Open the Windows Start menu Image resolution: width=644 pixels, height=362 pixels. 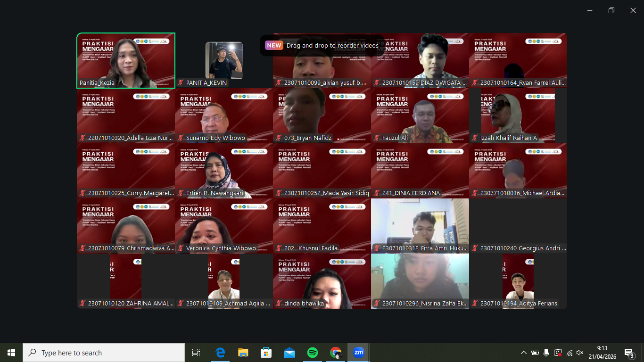click(11, 353)
